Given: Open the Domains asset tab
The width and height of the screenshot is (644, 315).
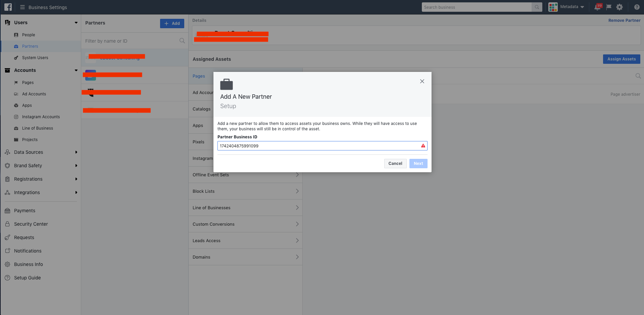Looking at the screenshot, I should click(x=245, y=257).
